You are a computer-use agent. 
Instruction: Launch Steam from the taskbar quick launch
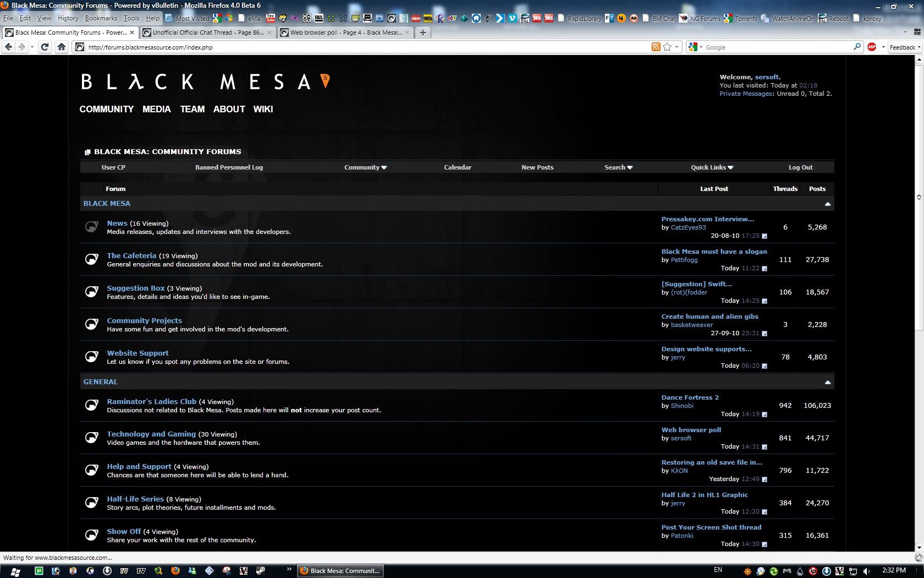260,571
